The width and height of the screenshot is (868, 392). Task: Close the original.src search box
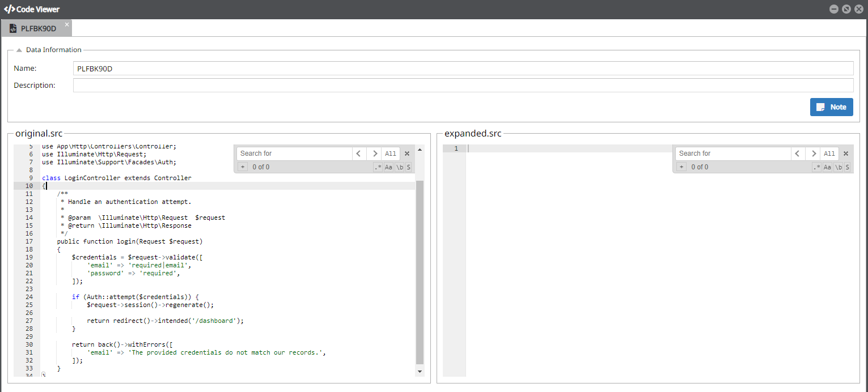pos(407,154)
